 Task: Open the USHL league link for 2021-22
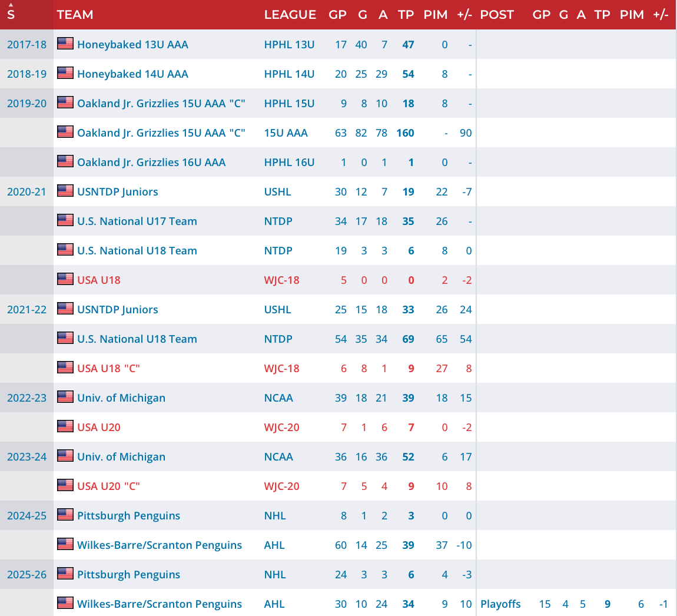tap(278, 310)
